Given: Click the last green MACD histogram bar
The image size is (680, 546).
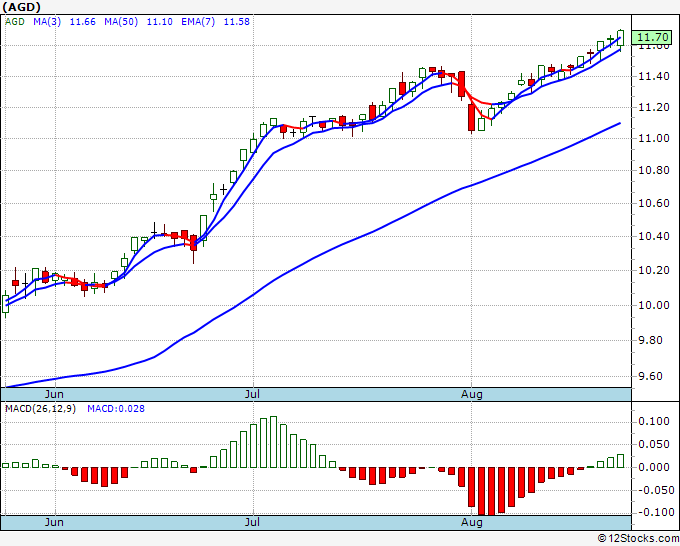Looking at the screenshot, I should [621, 461].
